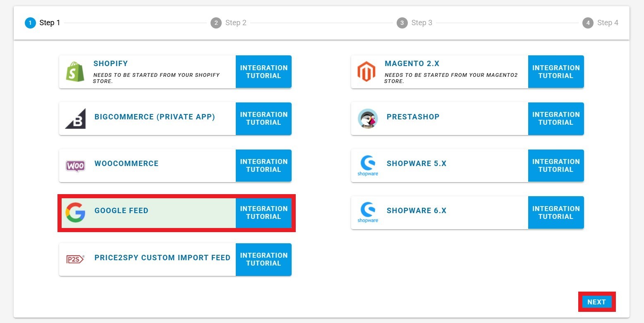Click the WooCommerce logo icon
Screen dimensions: 644x323
click(x=75, y=166)
